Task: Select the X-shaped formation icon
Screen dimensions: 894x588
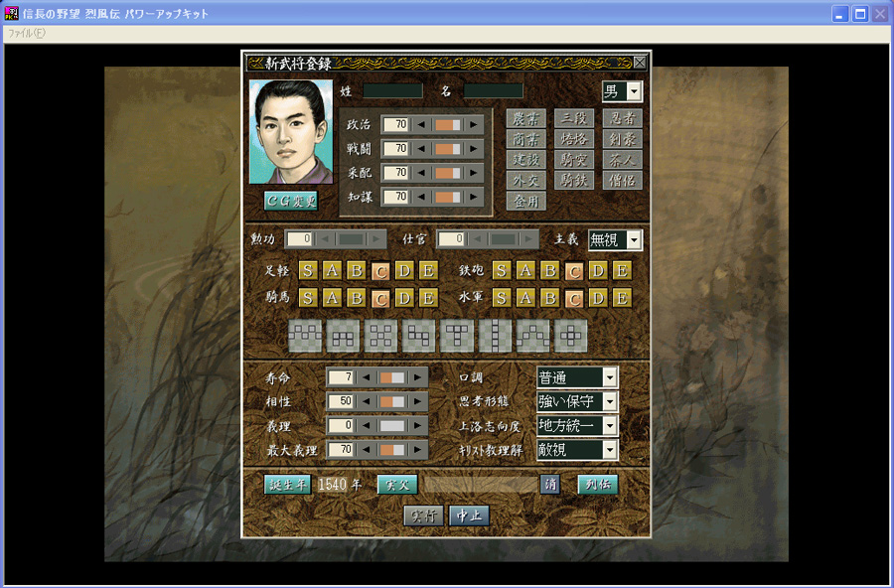Action: [x=380, y=336]
